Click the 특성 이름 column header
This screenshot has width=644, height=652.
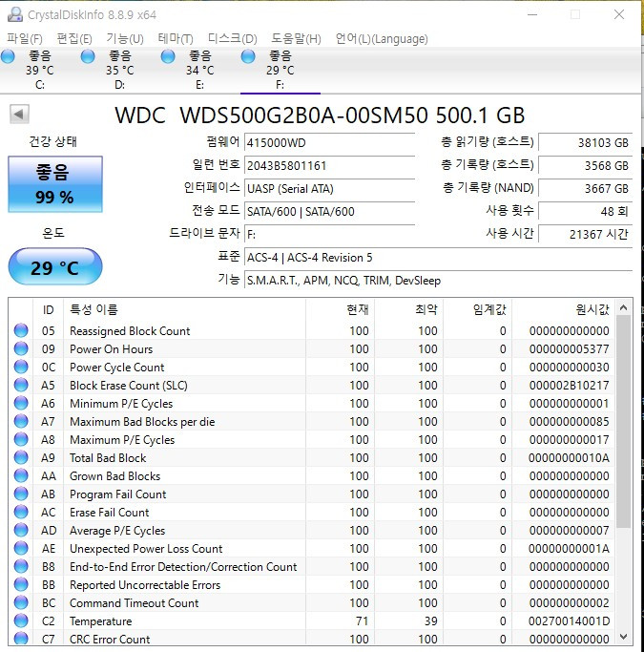[x=184, y=310]
